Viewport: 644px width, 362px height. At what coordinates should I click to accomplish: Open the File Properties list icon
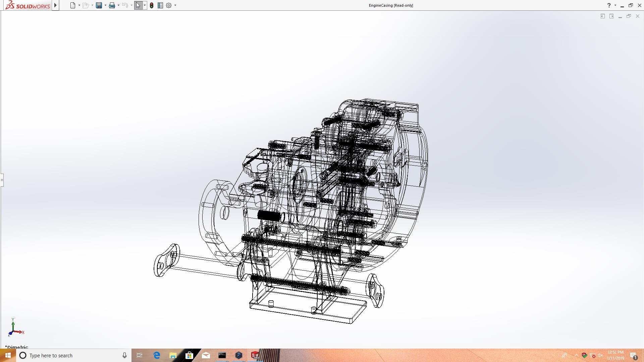click(160, 5)
